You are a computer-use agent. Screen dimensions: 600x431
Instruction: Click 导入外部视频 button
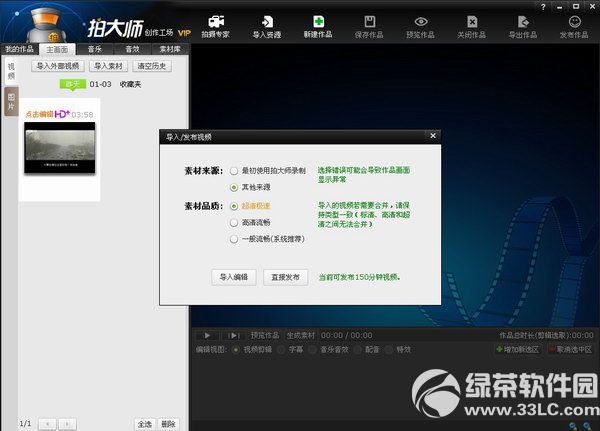pyautogui.click(x=58, y=66)
